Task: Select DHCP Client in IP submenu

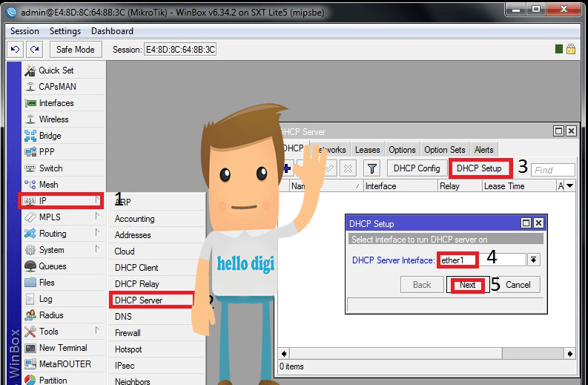Action: click(157, 268)
